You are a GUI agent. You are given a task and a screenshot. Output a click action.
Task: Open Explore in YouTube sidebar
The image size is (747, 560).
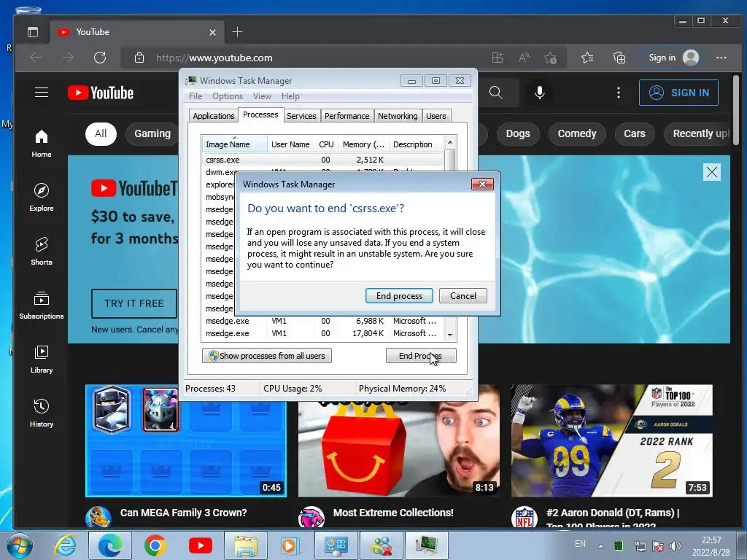point(42,197)
